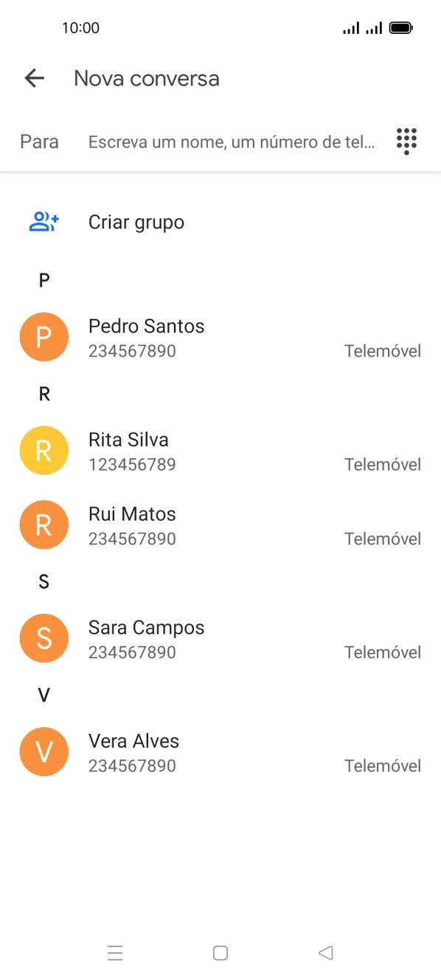Tap Telemóvel label next to Pedro Santos
The image size is (441, 980).
[x=383, y=351]
